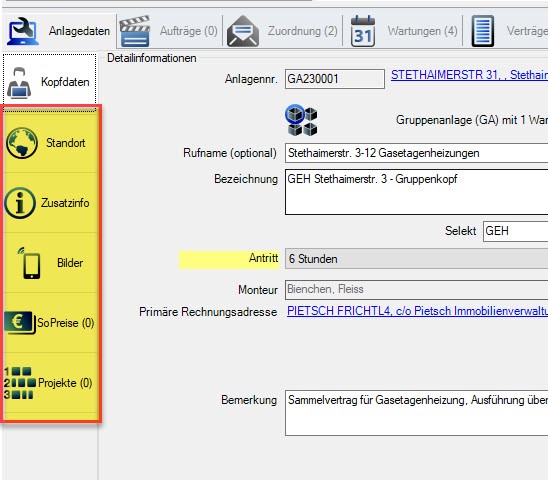
Task: Open the Antritt dropdown showing 6 Stunden
Action: click(x=417, y=259)
